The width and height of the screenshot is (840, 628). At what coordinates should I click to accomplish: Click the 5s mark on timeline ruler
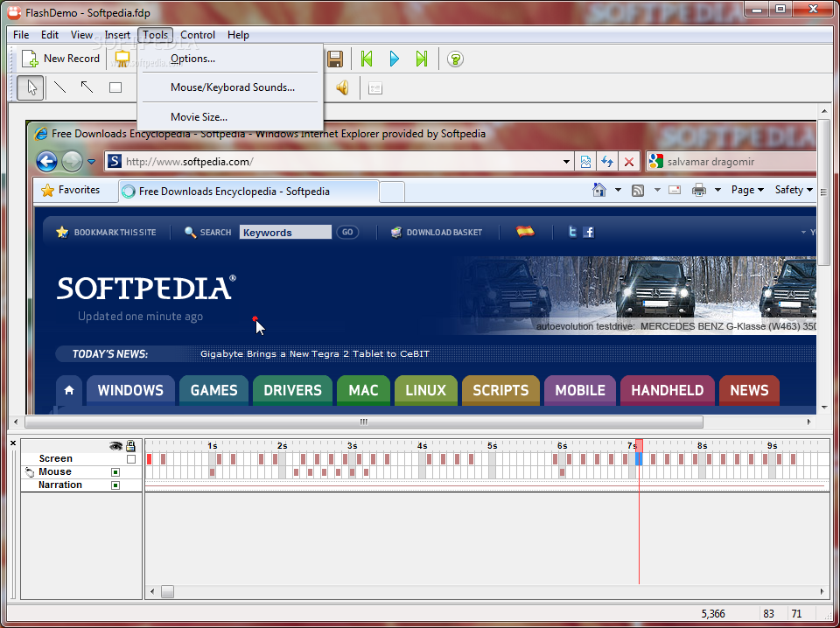492,445
